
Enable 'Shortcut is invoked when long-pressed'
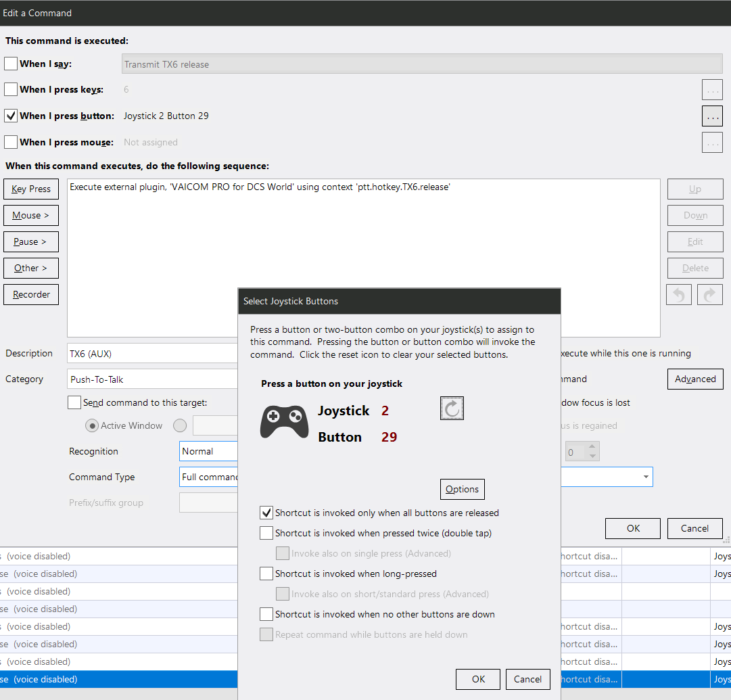click(x=266, y=574)
